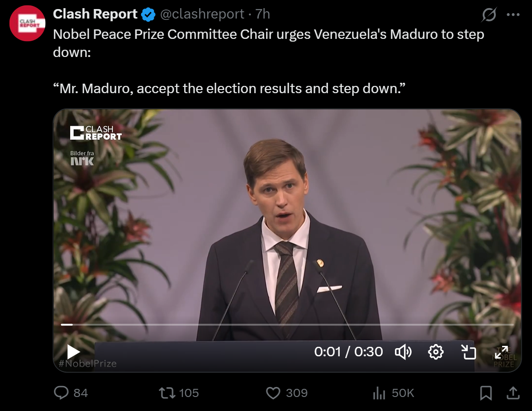Open the Clash Report profile avatar

(28, 24)
